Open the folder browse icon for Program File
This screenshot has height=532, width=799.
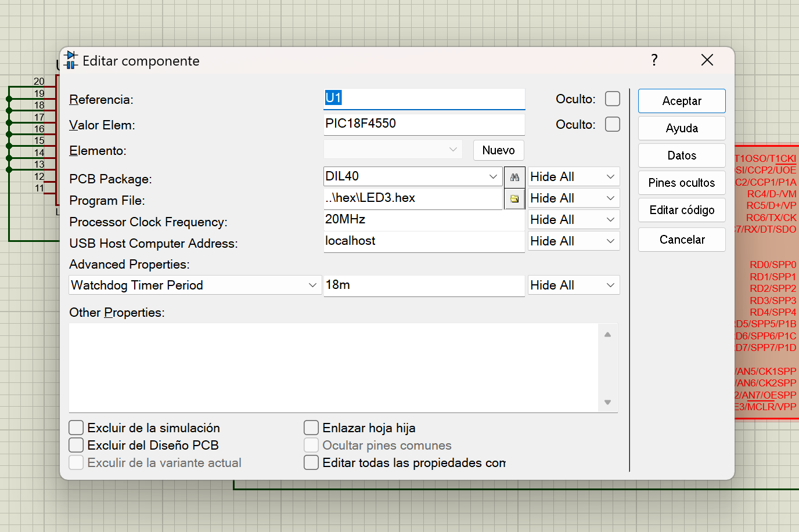click(514, 198)
